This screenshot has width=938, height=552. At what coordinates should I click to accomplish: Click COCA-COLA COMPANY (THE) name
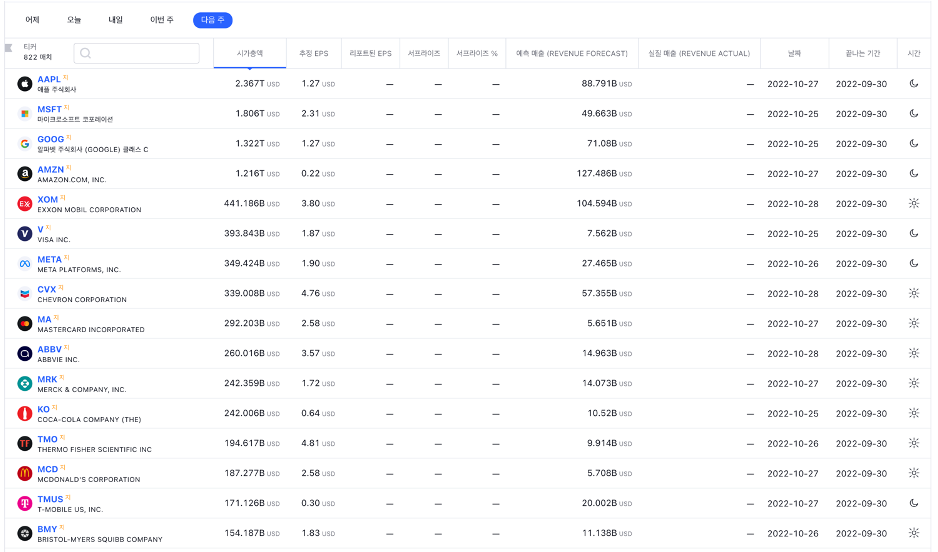click(x=89, y=419)
